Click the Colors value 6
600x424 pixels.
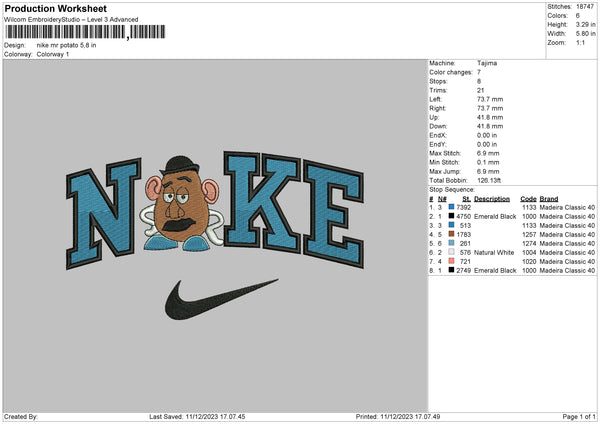click(x=578, y=16)
